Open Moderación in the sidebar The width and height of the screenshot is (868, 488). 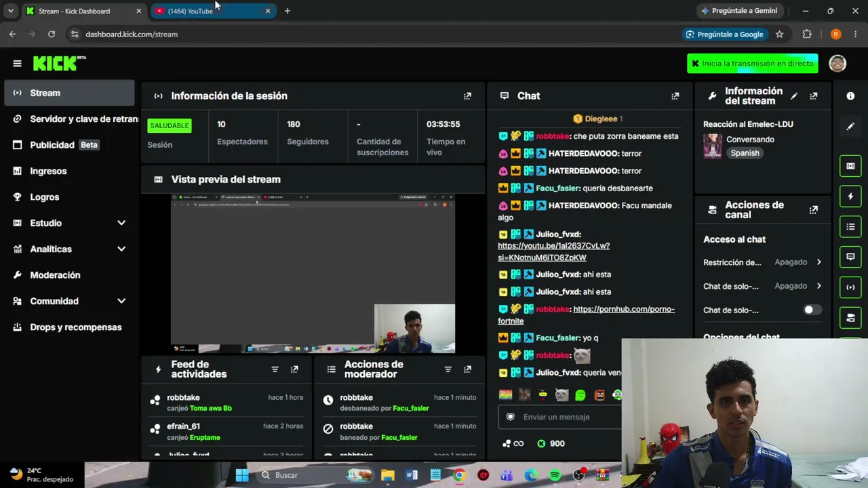[69, 275]
